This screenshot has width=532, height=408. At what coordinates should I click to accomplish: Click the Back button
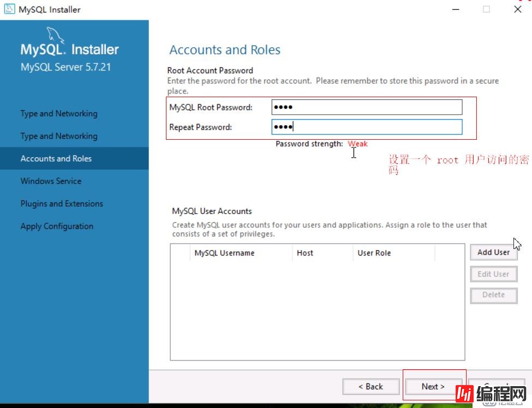point(370,386)
